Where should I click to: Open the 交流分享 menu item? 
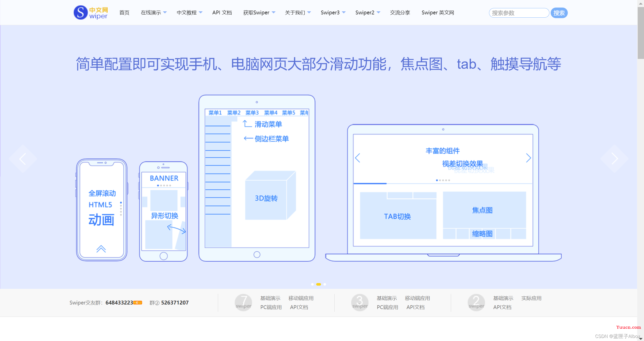(400, 13)
